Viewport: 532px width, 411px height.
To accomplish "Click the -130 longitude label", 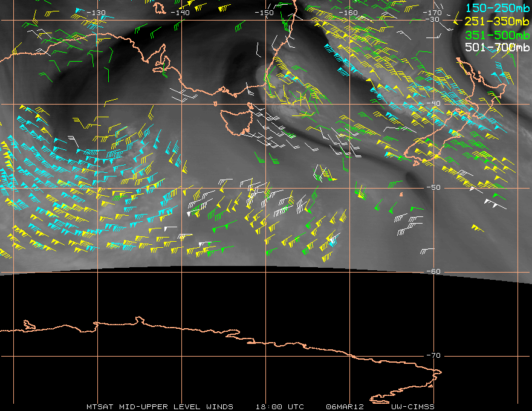I will pos(96,13).
